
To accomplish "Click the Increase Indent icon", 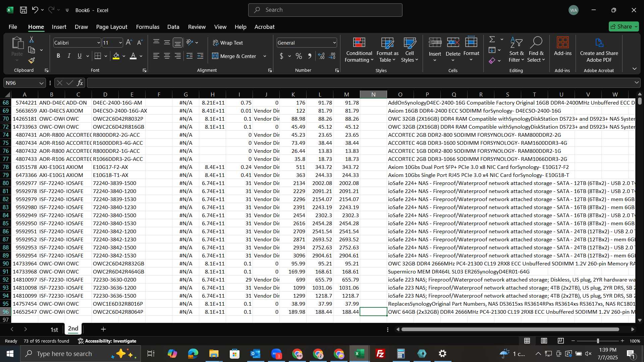I will (200, 56).
